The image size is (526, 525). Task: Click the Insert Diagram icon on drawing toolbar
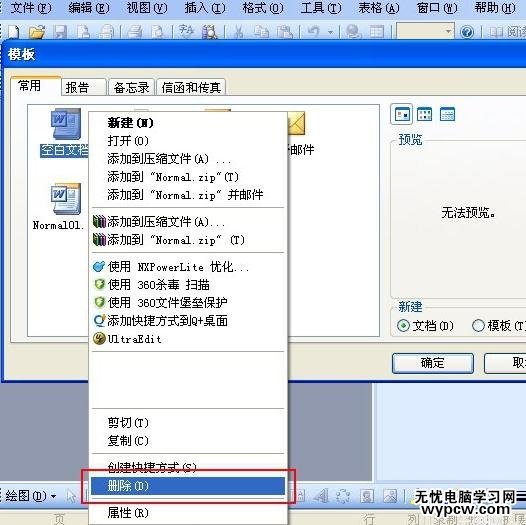[344, 496]
